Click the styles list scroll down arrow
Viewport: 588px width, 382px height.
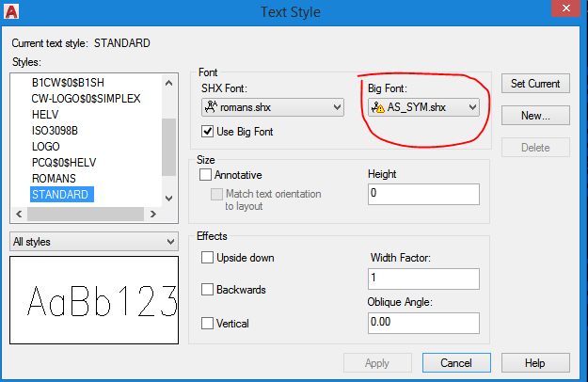168,198
